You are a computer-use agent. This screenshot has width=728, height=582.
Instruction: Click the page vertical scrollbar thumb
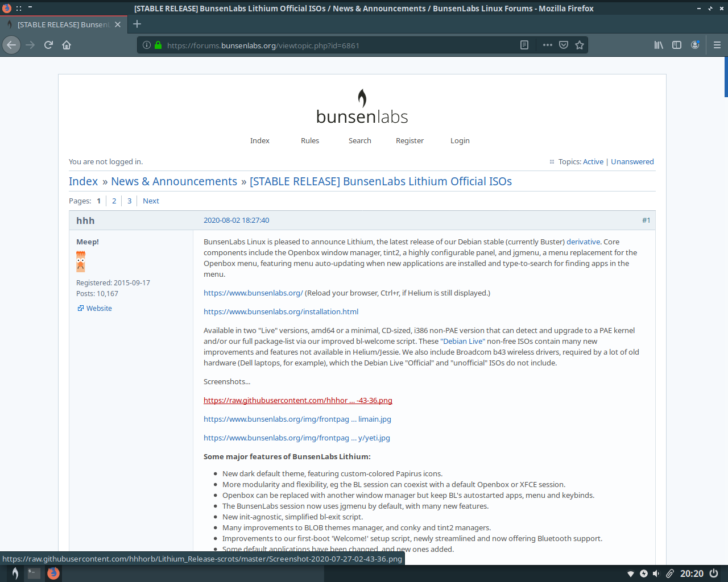[x=726, y=77]
